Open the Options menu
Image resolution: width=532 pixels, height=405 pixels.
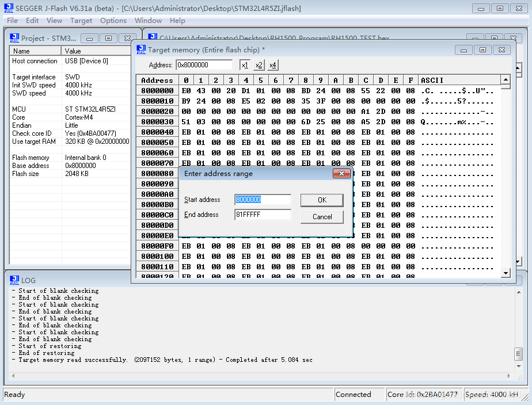coord(113,21)
